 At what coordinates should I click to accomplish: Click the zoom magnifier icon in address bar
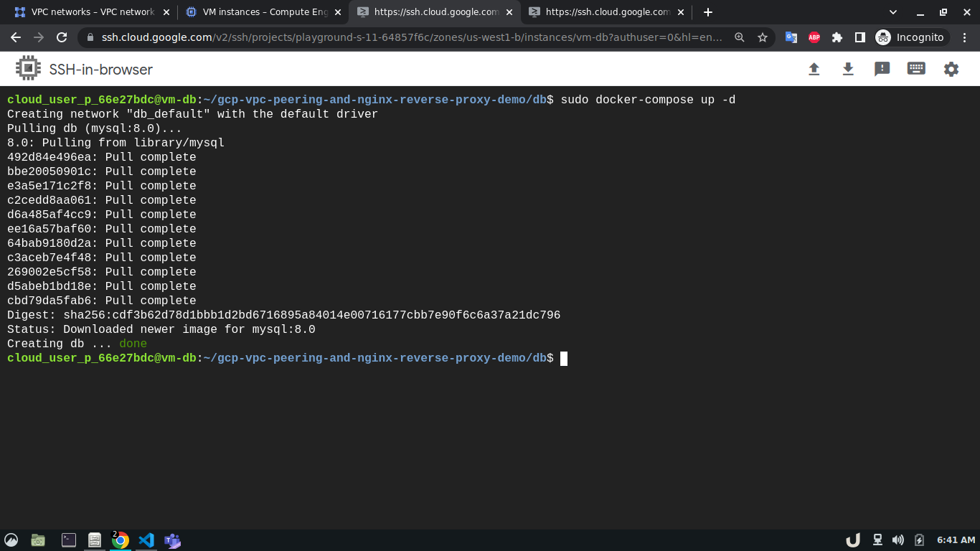[x=740, y=37]
